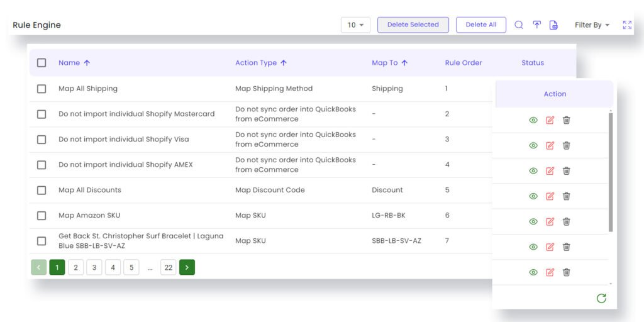Select page 1 in pagination
The image size is (644, 322).
[57, 267]
